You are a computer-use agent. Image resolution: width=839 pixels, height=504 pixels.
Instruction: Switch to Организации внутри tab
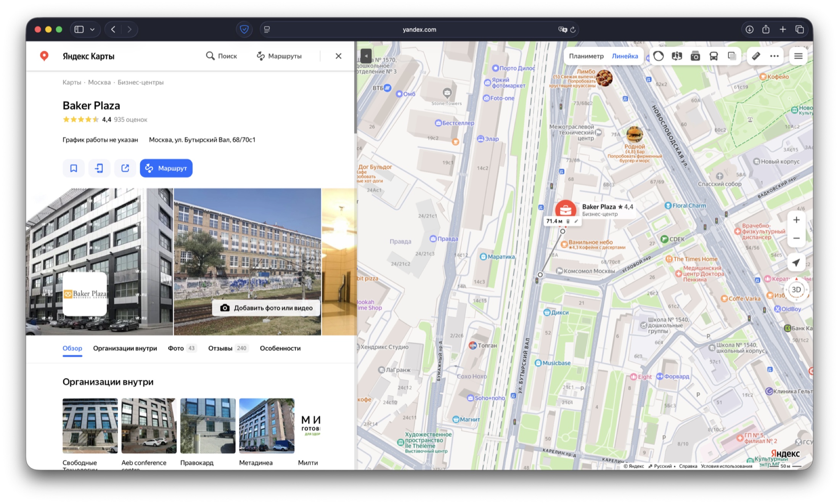(125, 348)
